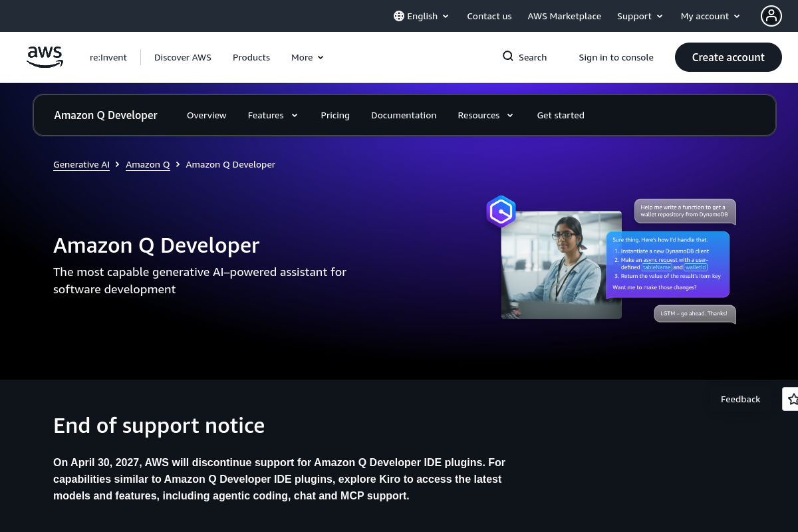The image size is (798, 532).
Task: Open the user profile avatar icon
Action: point(771,16)
